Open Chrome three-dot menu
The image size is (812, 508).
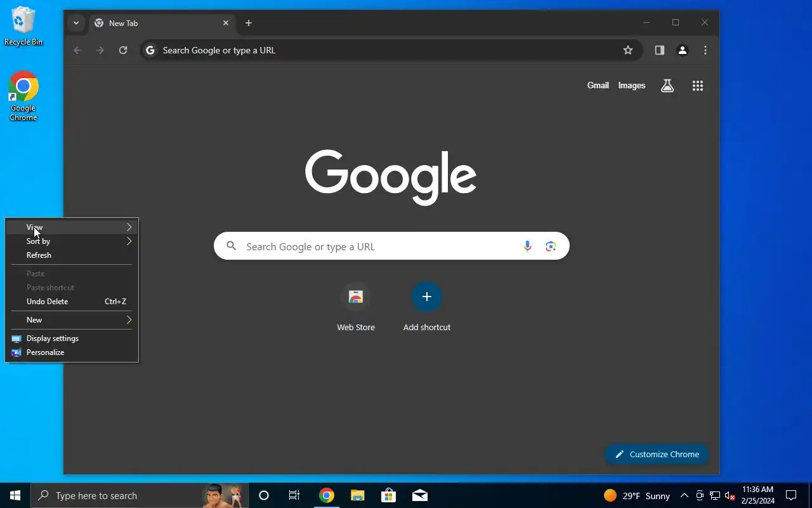(705, 50)
